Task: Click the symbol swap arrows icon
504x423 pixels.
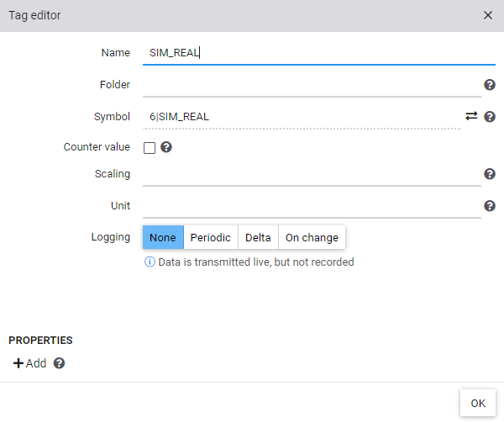Action: [x=471, y=116]
